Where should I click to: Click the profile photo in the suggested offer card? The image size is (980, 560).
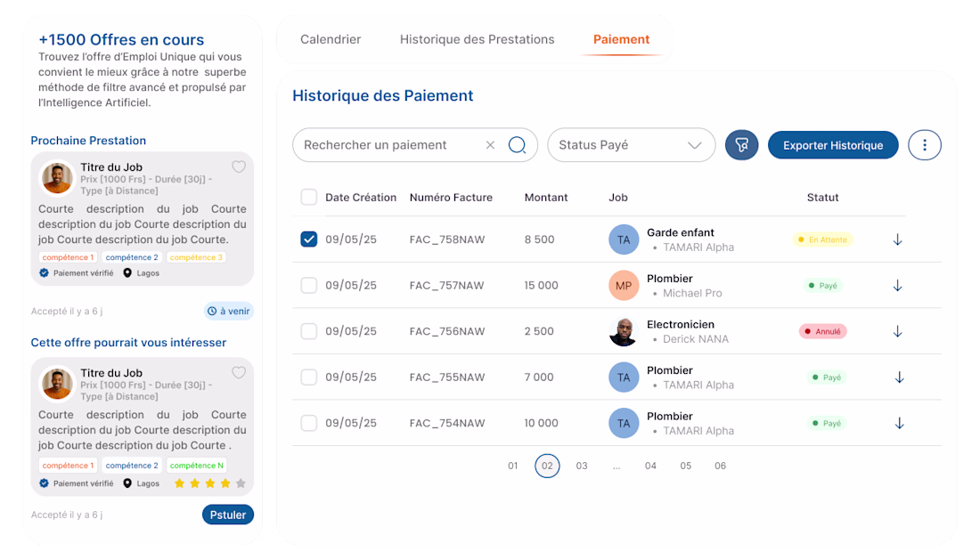click(x=57, y=384)
